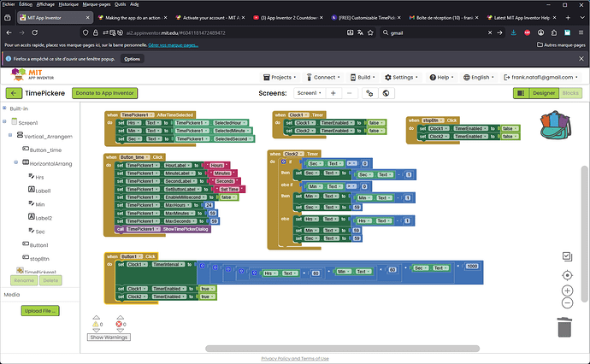This screenshot has width=590, height=364.
Task: Click the globe icon beside Screens
Action: click(387, 93)
